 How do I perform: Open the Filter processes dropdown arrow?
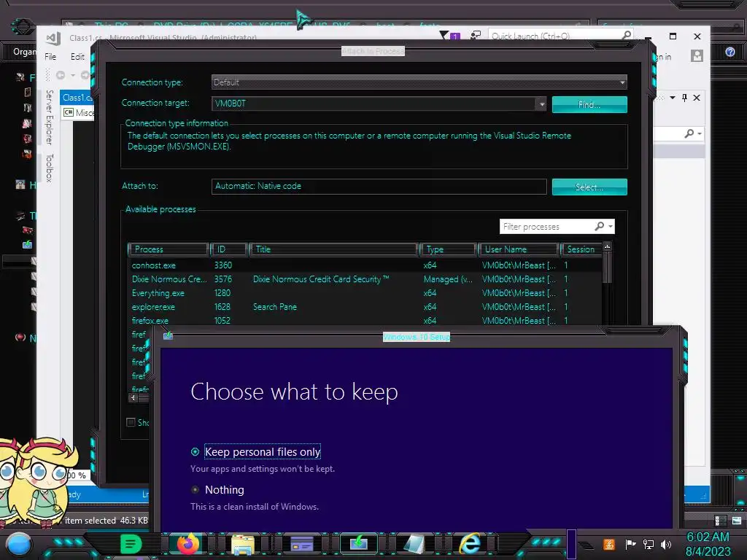pos(611,226)
